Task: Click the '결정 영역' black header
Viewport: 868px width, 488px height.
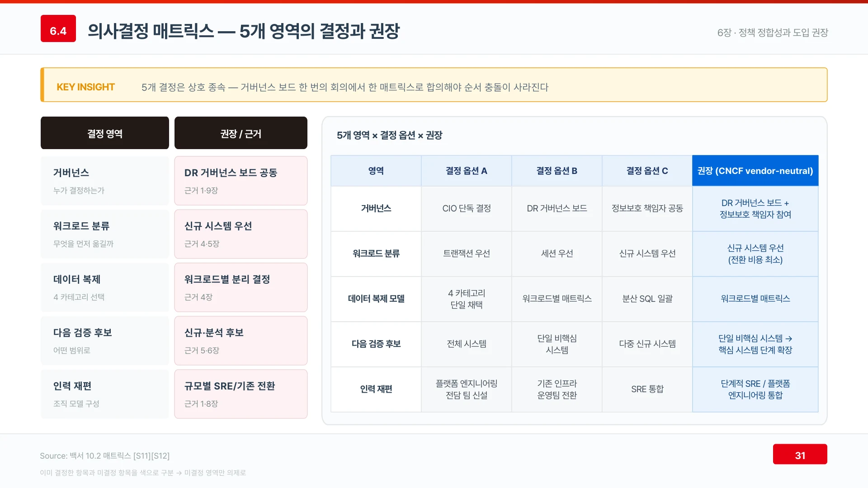Action: (x=105, y=133)
